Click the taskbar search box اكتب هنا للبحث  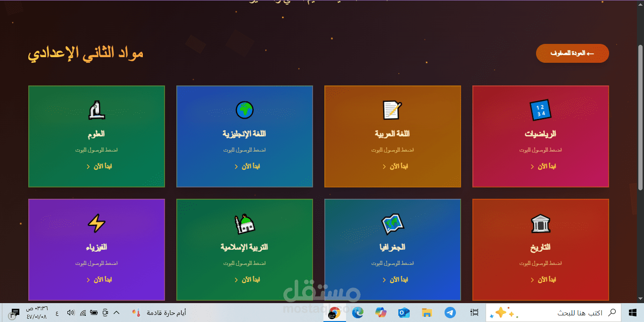click(x=553, y=313)
